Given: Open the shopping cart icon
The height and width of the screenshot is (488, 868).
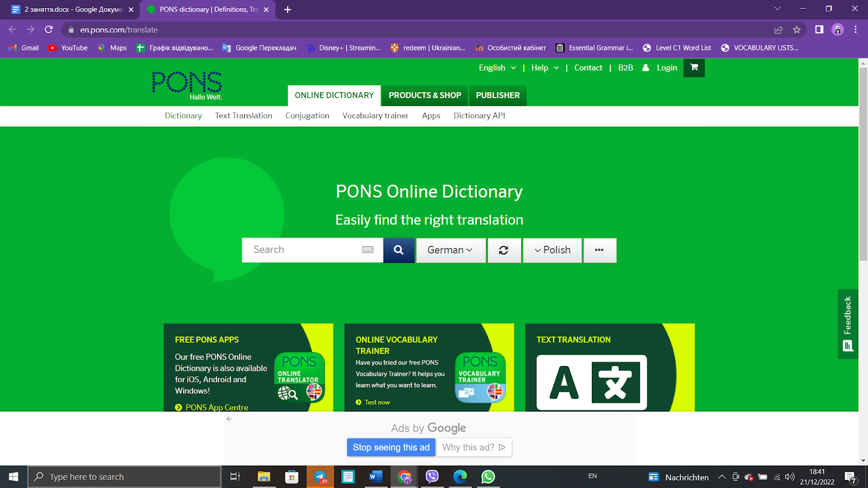Looking at the screenshot, I should click(694, 68).
